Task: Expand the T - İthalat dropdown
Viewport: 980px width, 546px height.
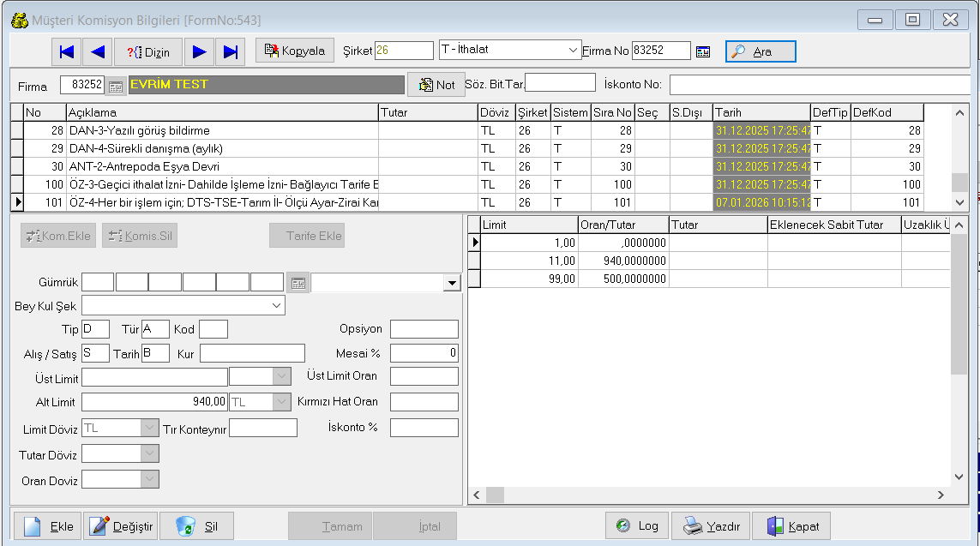Action: tap(574, 51)
